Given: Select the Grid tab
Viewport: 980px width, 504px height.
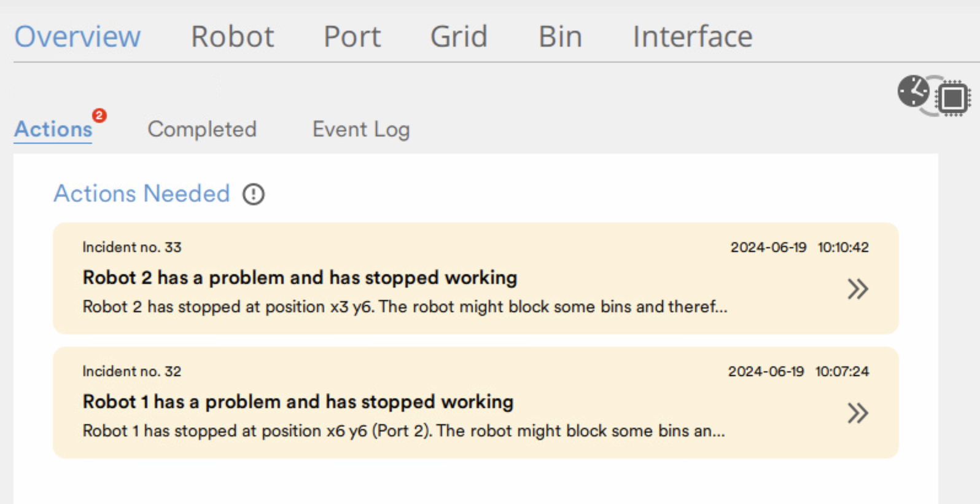Looking at the screenshot, I should pyautogui.click(x=459, y=36).
